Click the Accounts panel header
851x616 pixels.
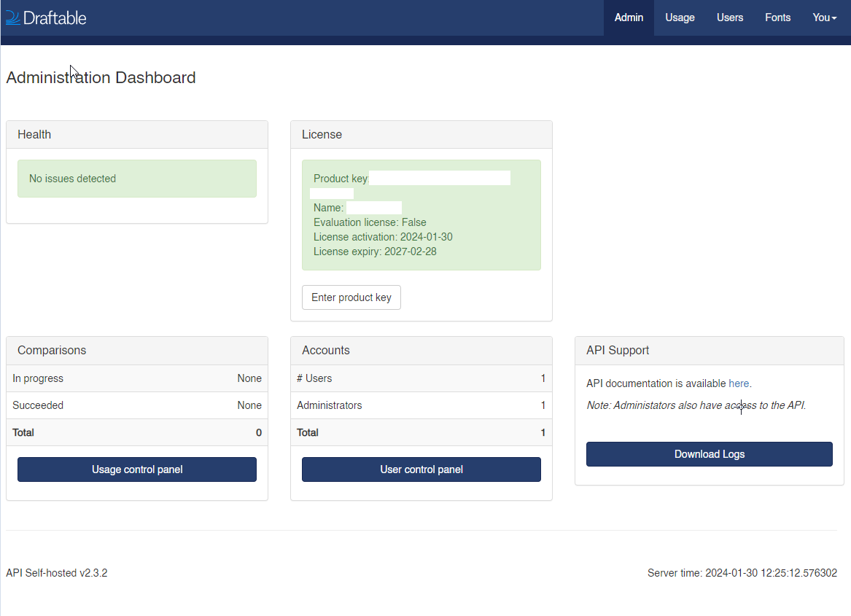421,351
